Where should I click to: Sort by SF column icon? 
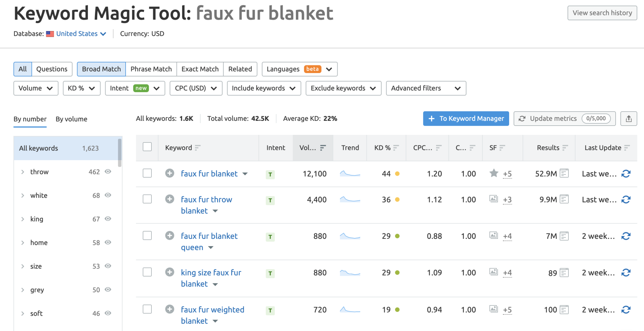[x=502, y=147]
